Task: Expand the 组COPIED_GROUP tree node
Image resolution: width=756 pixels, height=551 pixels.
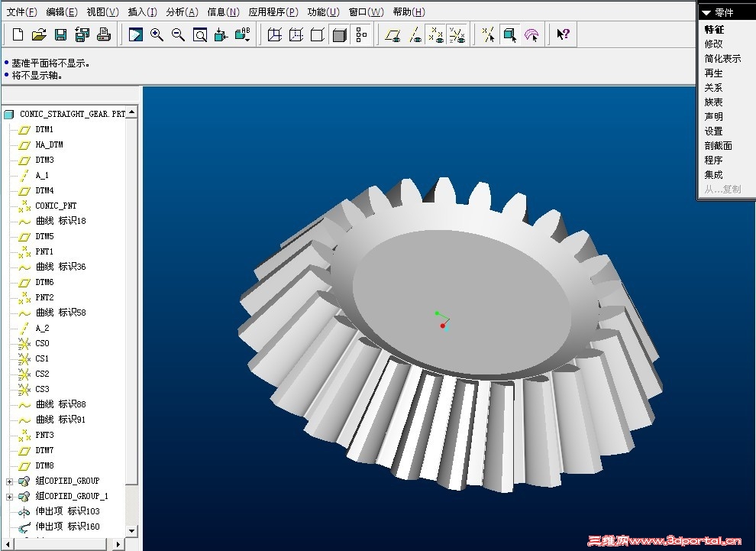Action: point(9,481)
